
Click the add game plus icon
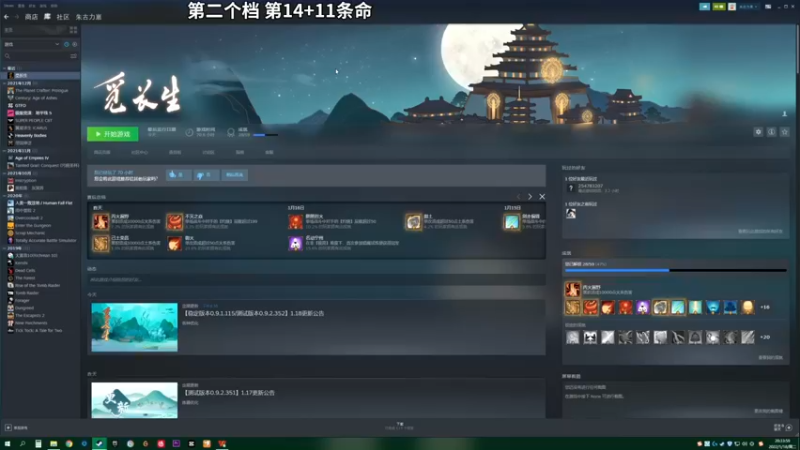tap(8, 428)
